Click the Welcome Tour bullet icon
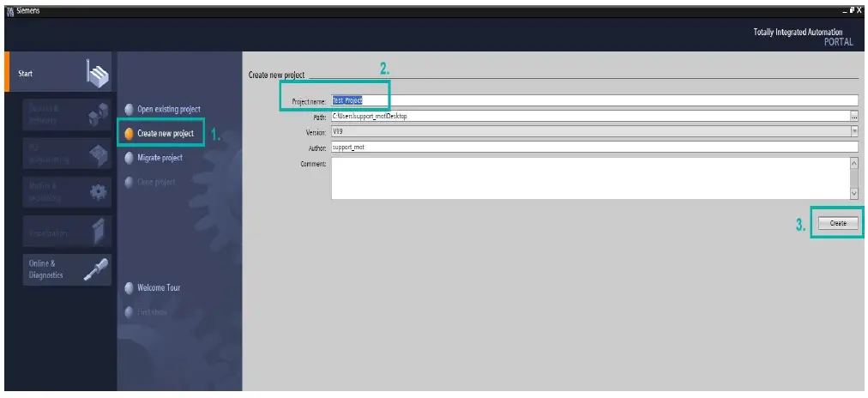This screenshot has height=398, width=868. pos(129,288)
